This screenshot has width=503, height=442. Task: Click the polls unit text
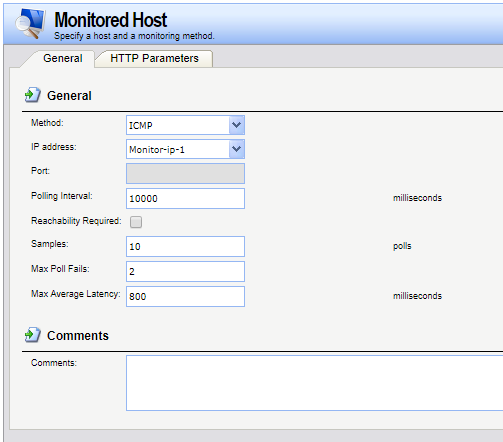pyautogui.click(x=402, y=246)
